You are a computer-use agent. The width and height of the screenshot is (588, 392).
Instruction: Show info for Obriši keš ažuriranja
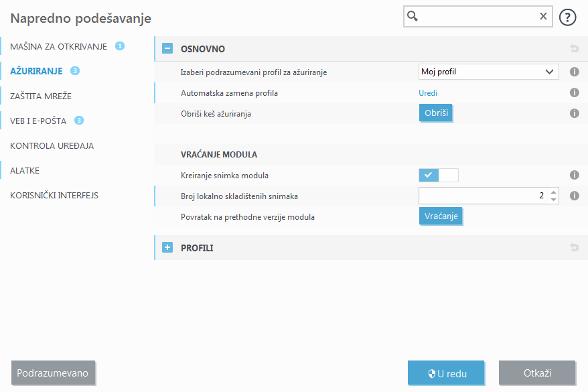tap(574, 113)
